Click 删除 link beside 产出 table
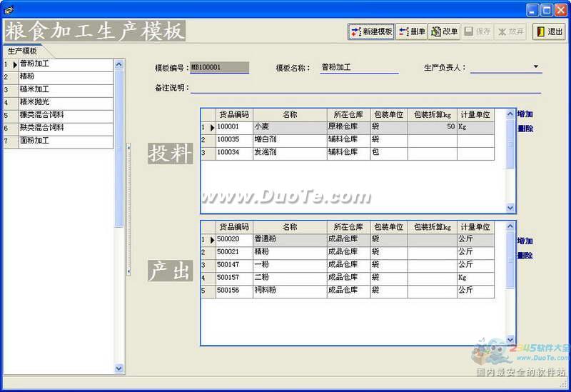This screenshot has width=571, height=392. 525,256
